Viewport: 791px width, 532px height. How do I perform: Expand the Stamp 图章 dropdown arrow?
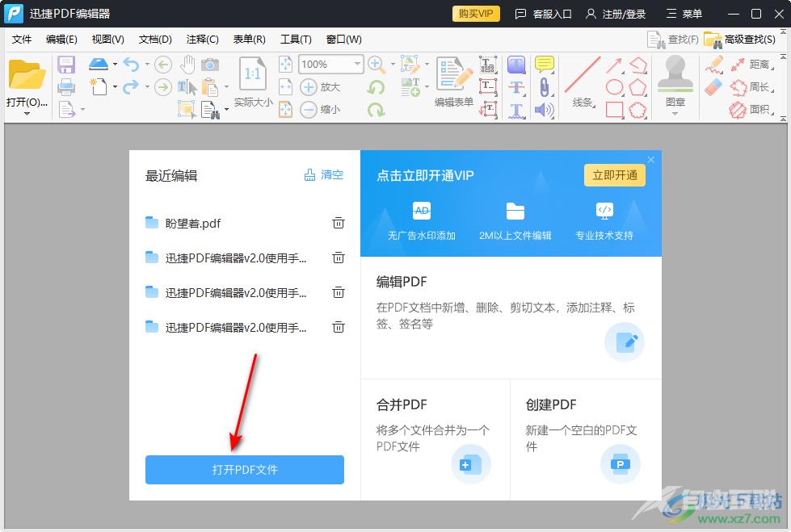click(x=675, y=114)
